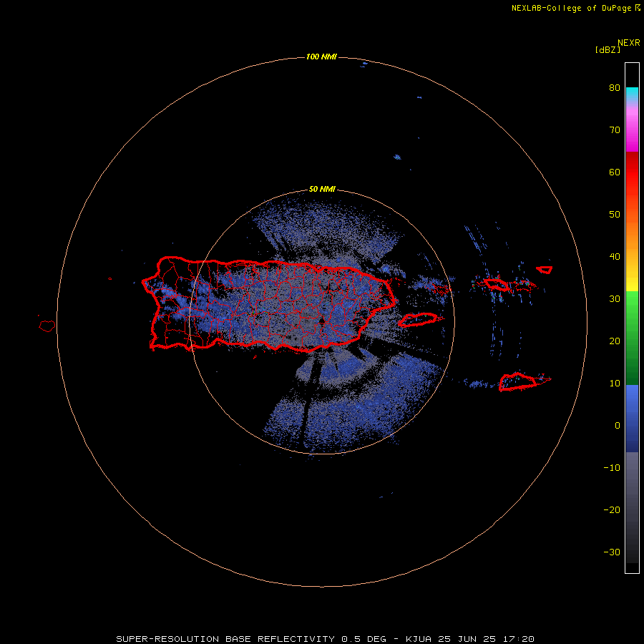
Task: Click the 30 dBZ scale value
Action: coord(615,298)
